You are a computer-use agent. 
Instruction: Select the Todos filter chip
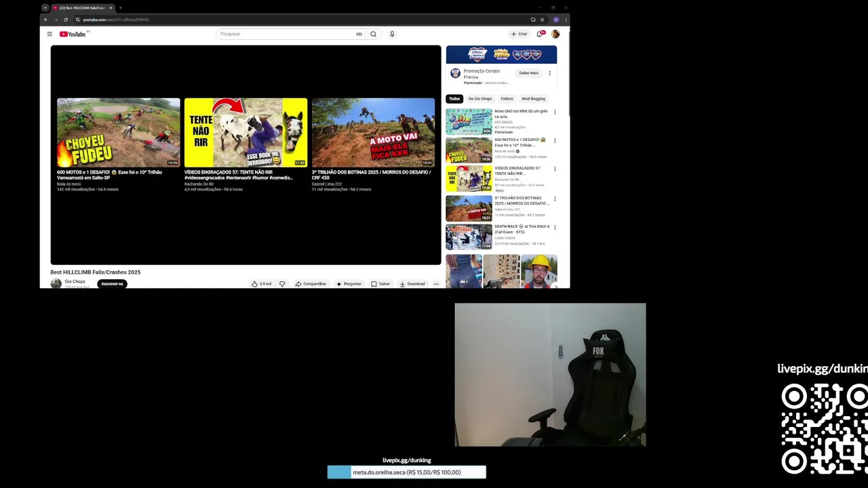(454, 99)
